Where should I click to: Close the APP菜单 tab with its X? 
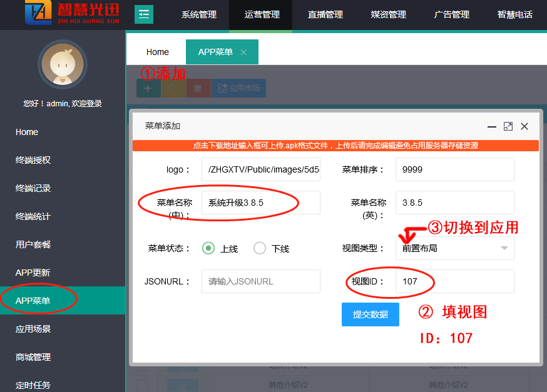tap(243, 53)
